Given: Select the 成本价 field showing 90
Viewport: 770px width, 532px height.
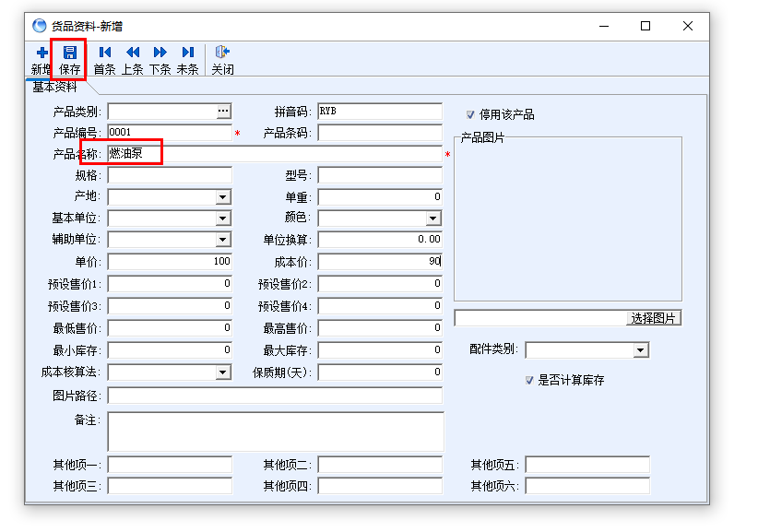Looking at the screenshot, I should click(380, 262).
